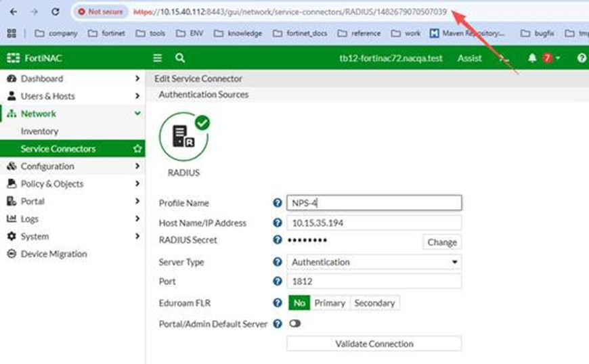Open the fortinet_docs bookmarks folder
This screenshot has width=589, height=364.
(300, 33)
